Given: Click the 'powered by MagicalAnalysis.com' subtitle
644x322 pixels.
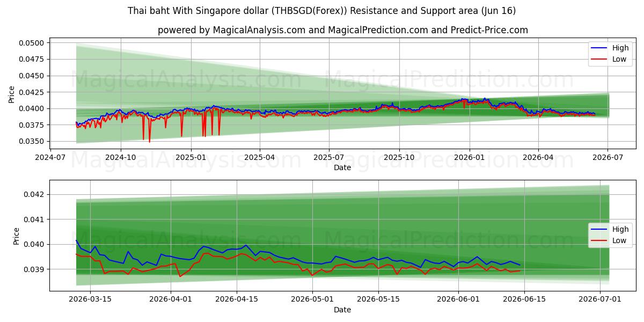Looking at the screenshot, I should pyautogui.click(x=343, y=30).
